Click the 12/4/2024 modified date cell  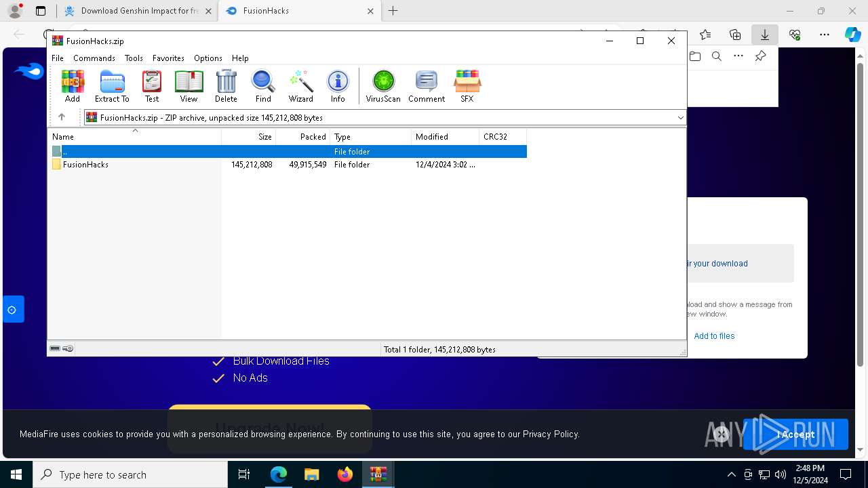tap(446, 165)
